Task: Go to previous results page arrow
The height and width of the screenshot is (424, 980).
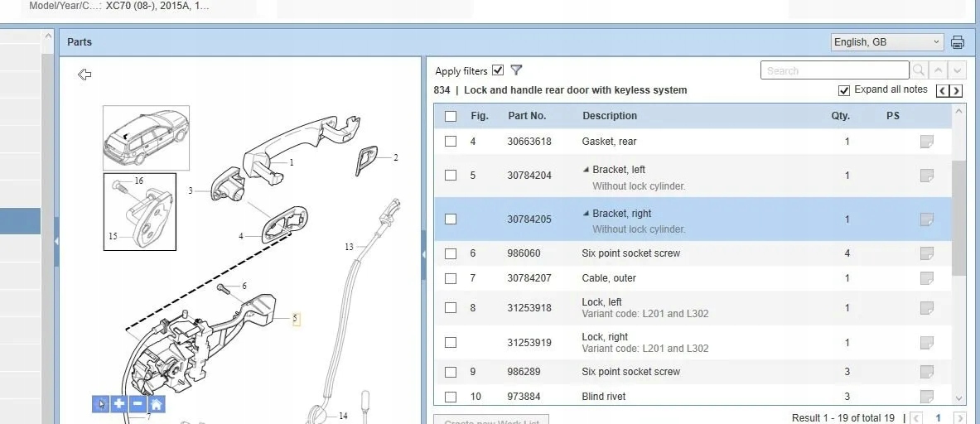Action: point(916,418)
